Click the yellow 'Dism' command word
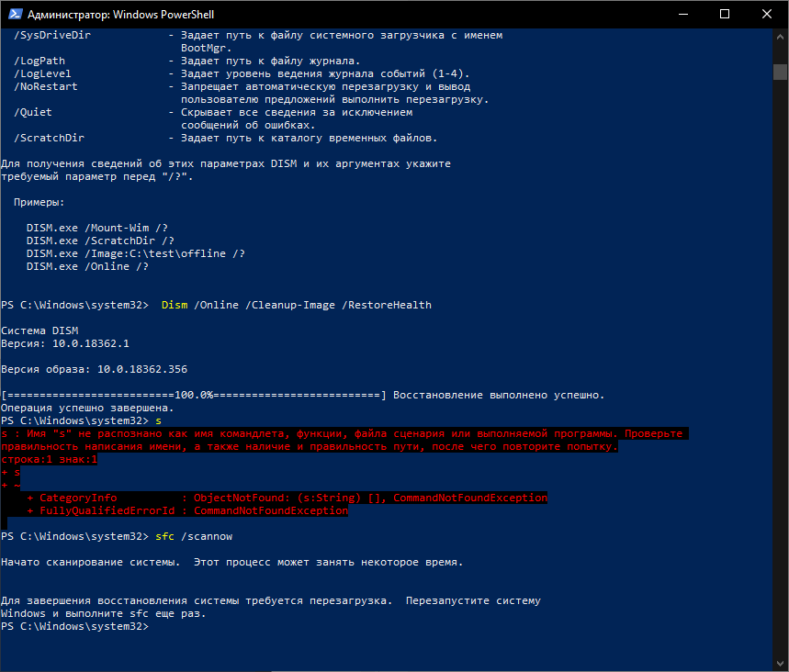Screen dimensions: 789x672 click(x=175, y=305)
